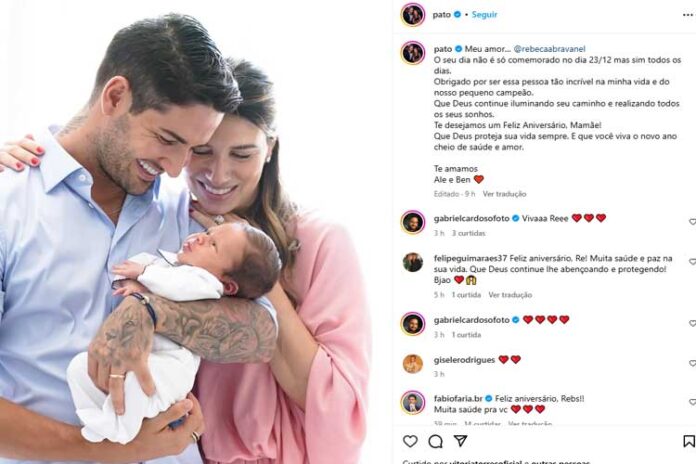Screen dimensions: 696x464
Task: Open the three-dots options menu
Action: (x=688, y=15)
